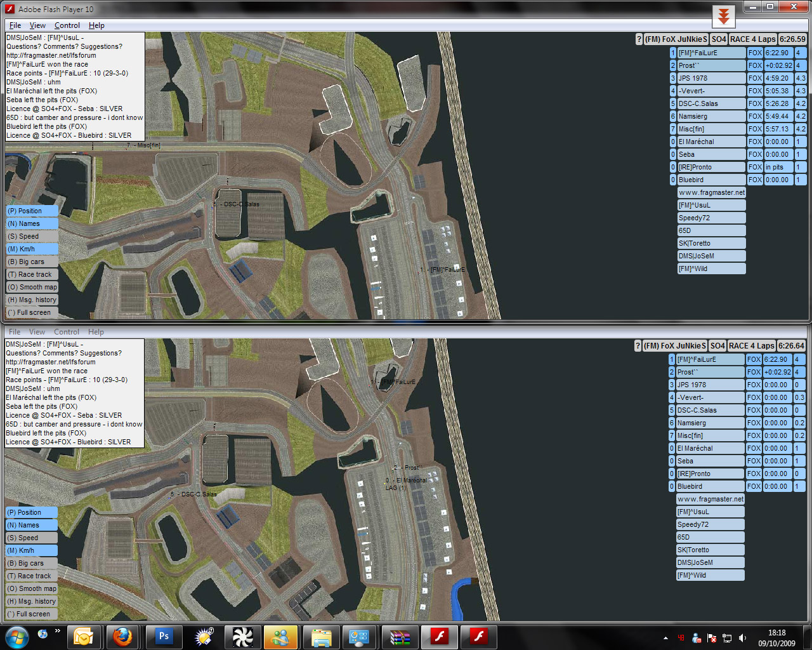
Task: Toggle (P) Position in top window
Action: coord(32,211)
